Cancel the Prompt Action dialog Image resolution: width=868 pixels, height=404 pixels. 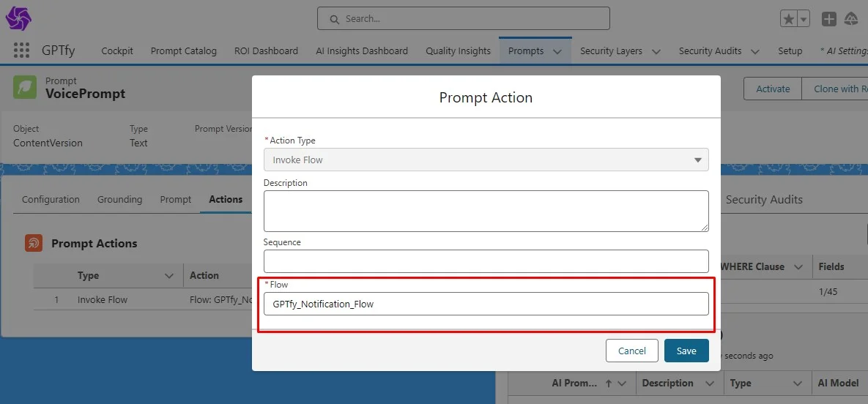(631, 351)
